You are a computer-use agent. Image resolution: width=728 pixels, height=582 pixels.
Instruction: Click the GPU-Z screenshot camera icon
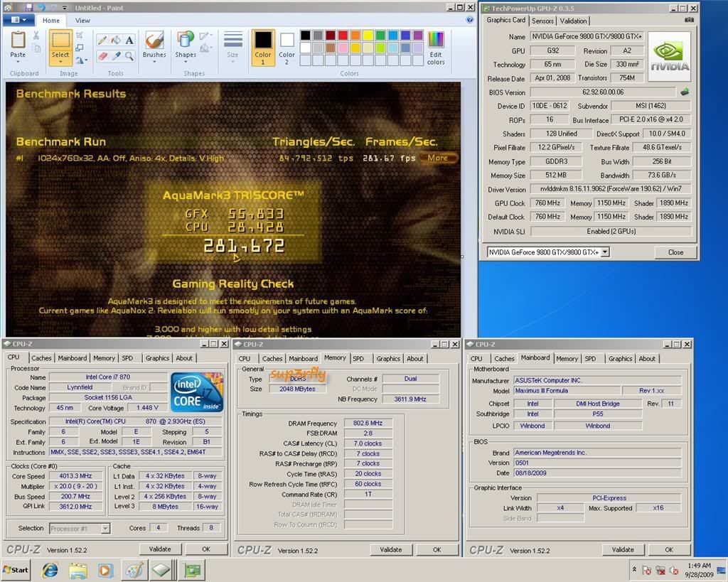688,20
